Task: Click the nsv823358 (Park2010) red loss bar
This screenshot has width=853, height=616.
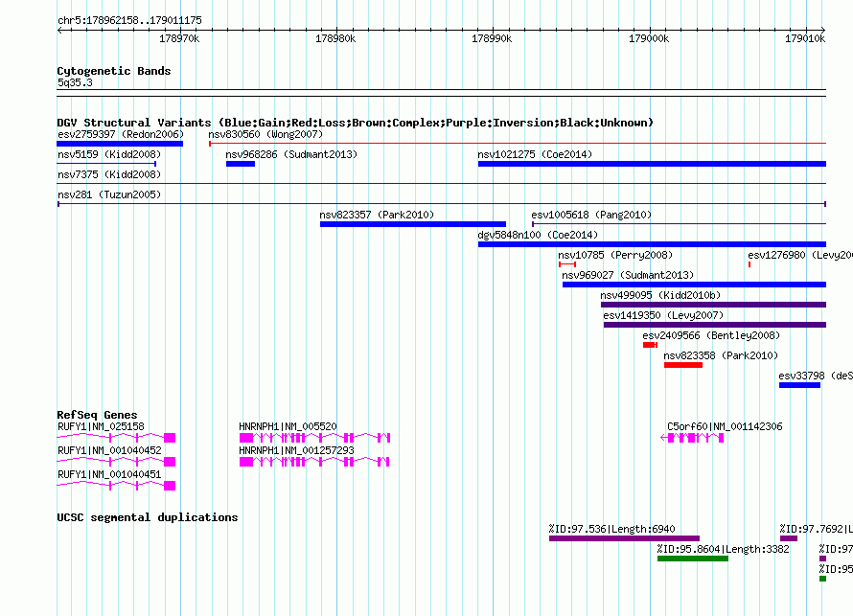Action: tap(683, 365)
